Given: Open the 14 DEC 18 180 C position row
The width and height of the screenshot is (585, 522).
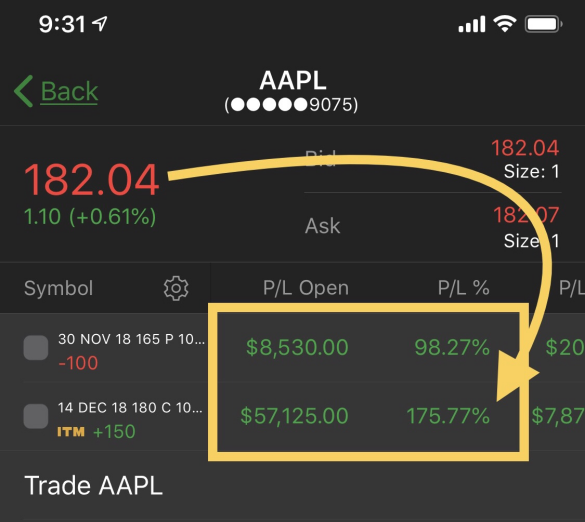Looking at the screenshot, I should coord(292,416).
